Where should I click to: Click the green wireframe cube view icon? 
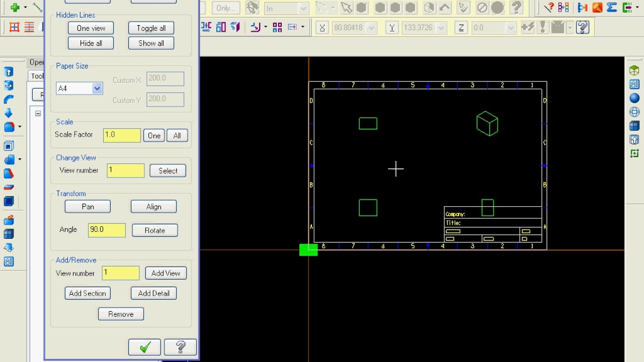pyautogui.click(x=634, y=71)
